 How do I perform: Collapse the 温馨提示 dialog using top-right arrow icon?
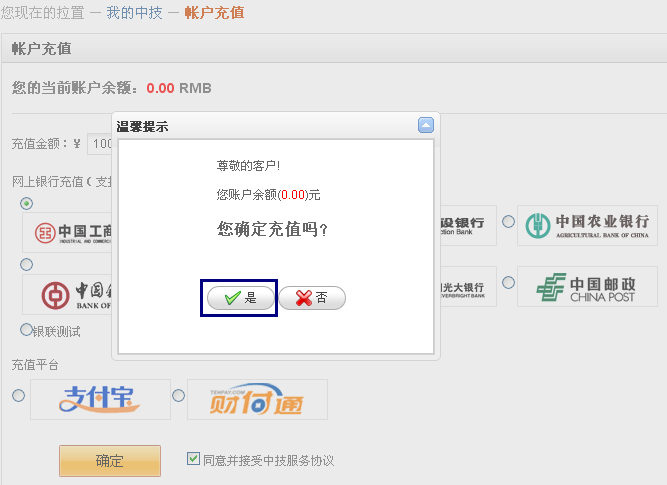(x=426, y=125)
